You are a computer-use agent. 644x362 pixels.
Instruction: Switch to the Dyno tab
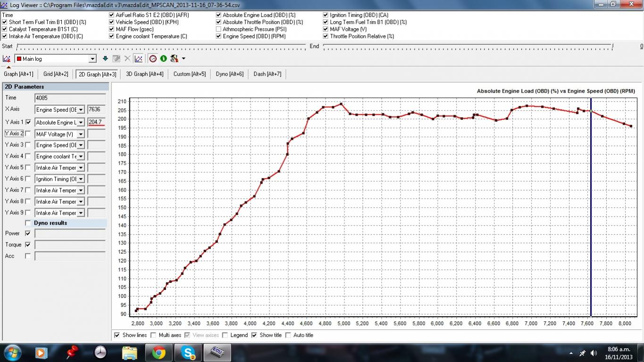click(229, 74)
